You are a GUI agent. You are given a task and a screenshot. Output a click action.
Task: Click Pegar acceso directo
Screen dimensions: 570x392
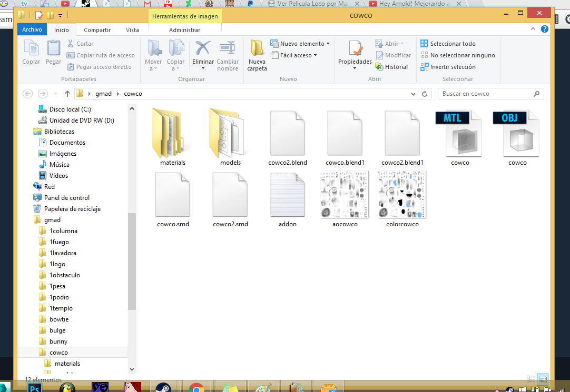(99, 67)
